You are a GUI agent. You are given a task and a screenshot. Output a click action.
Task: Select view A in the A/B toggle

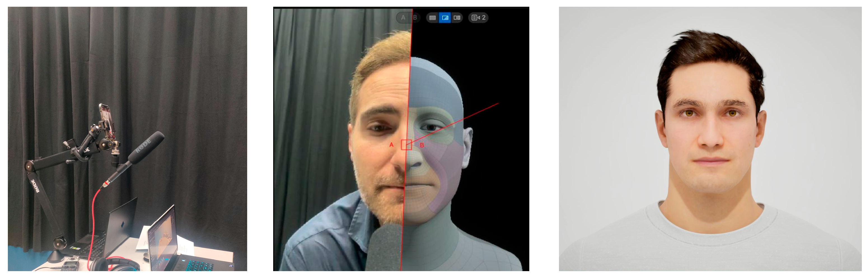403,18
